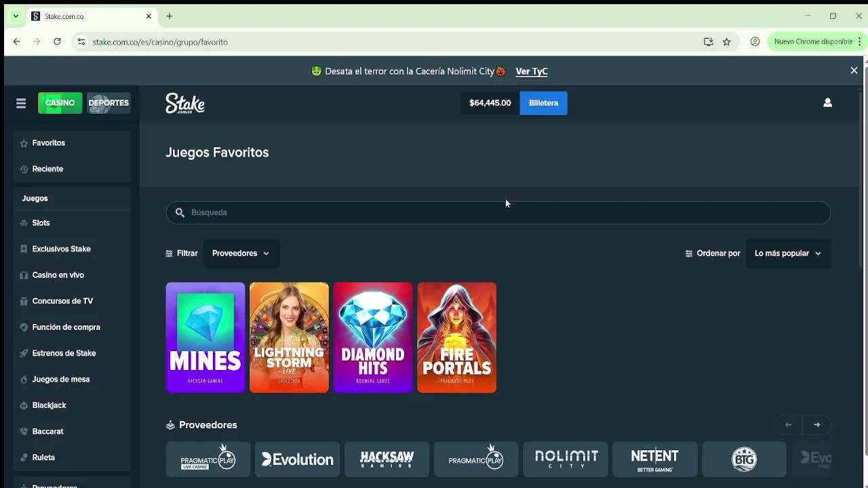The width and height of the screenshot is (868, 488).
Task: Click the Stake logo
Action: click(185, 103)
